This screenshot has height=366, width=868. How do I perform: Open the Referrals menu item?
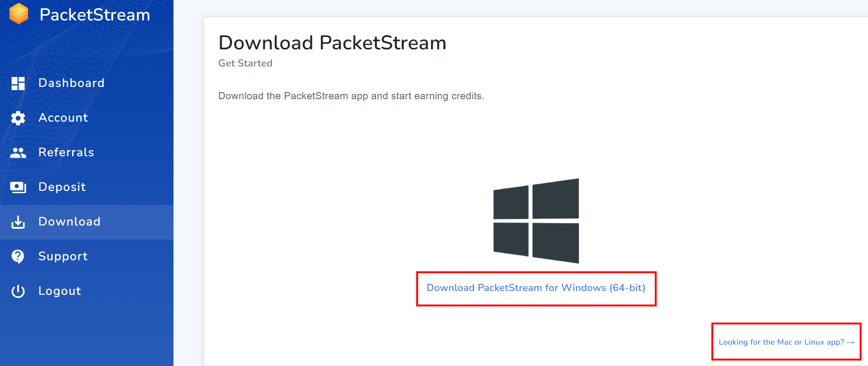87,152
